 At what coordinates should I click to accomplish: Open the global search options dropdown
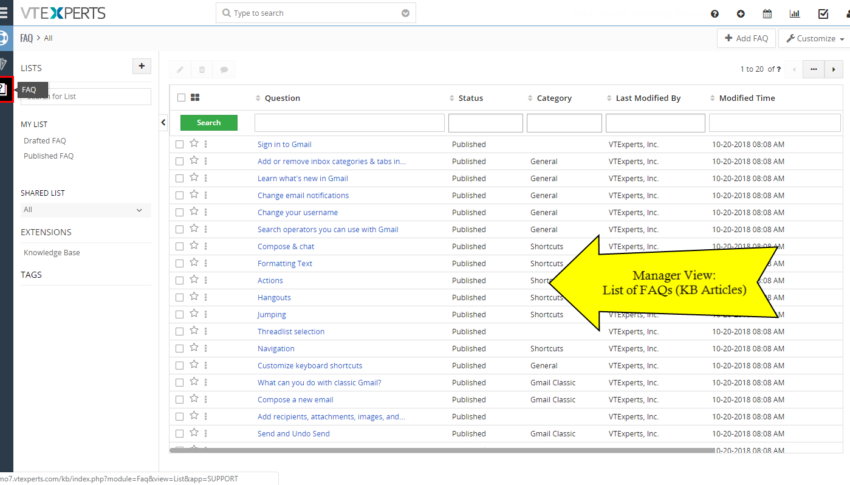coord(405,13)
